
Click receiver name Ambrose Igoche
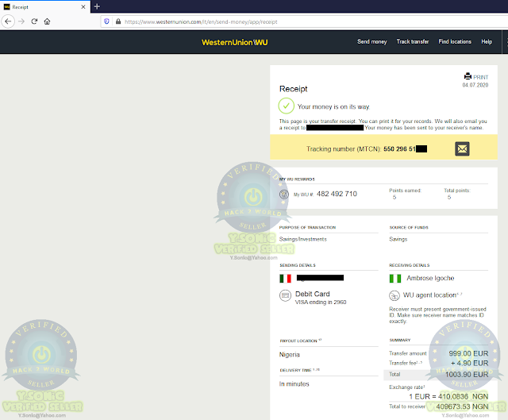[430, 278]
